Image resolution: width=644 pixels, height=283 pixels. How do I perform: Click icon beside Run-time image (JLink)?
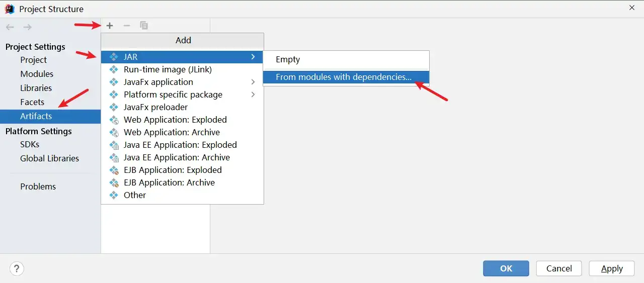(x=114, y=69)
